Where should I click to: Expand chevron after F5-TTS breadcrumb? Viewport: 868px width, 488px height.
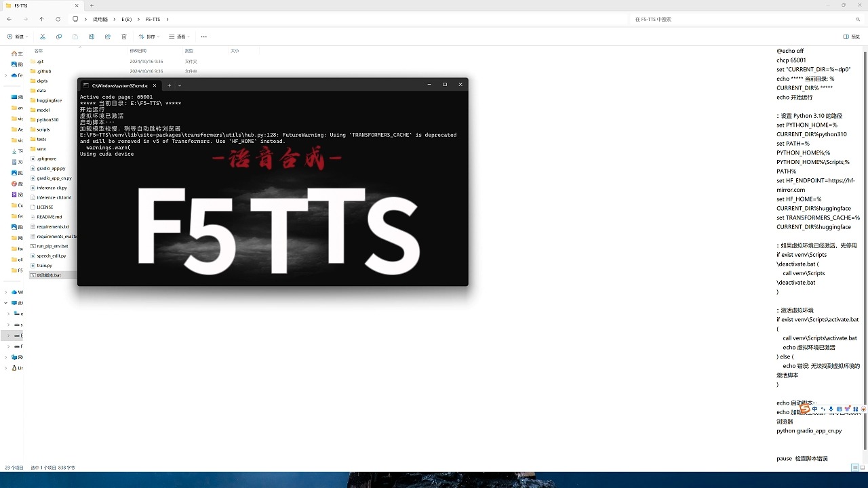(167, 19)
